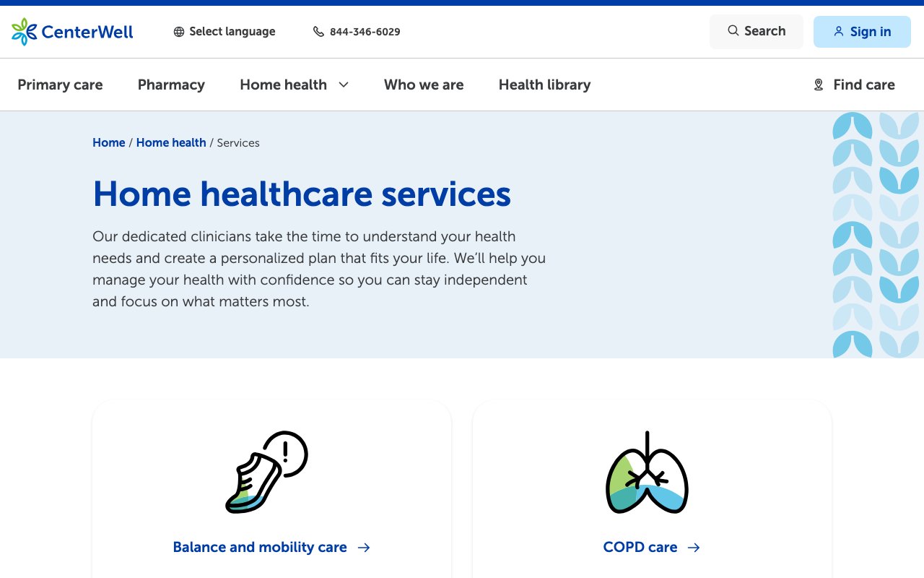The width and height of the screenshot is (924, 578).
Task: Click the Find care location pin icon
Action: coord(819,85)
